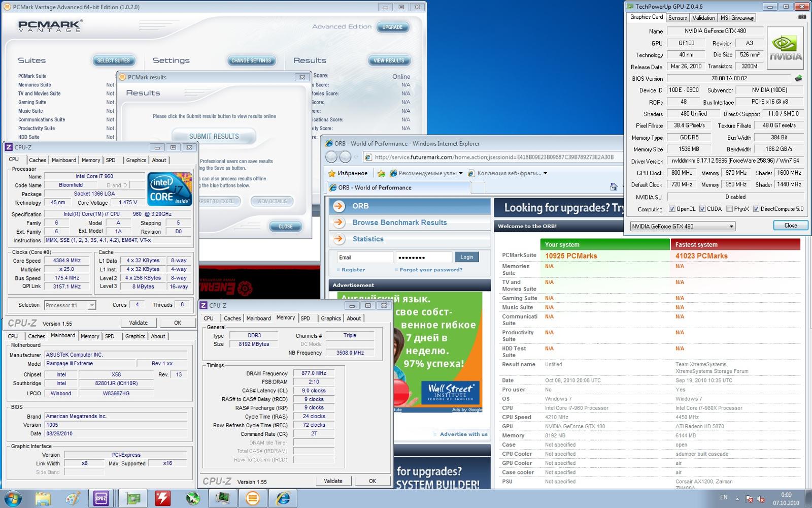Open Windows Explorer from the taskbar
The height and width of the screenshot is (508, 812).
(43, 498)
